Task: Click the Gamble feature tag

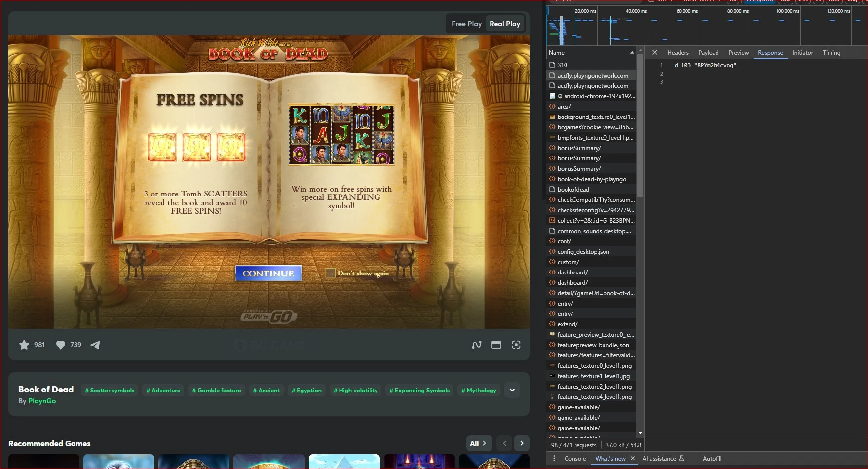Action: click(x=217, y=390)
